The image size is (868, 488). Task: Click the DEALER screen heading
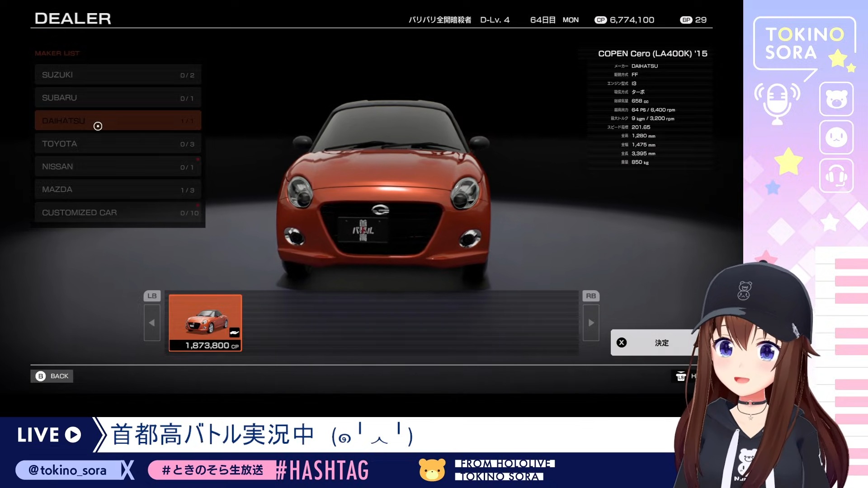point(73,19)
